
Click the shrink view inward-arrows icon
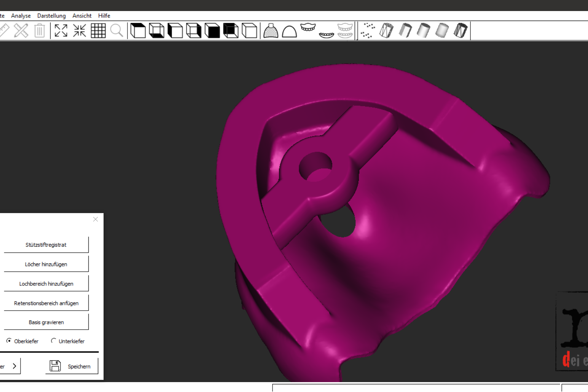[x=80, y=30]
